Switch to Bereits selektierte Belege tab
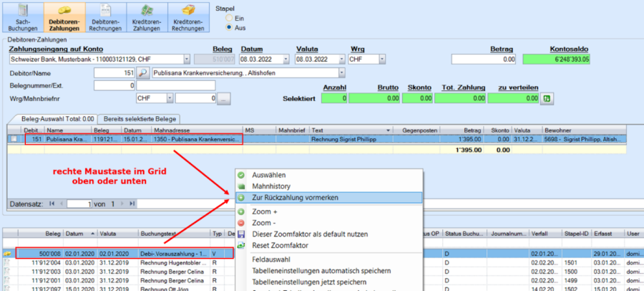644x291 pixels. click(140, 118)
